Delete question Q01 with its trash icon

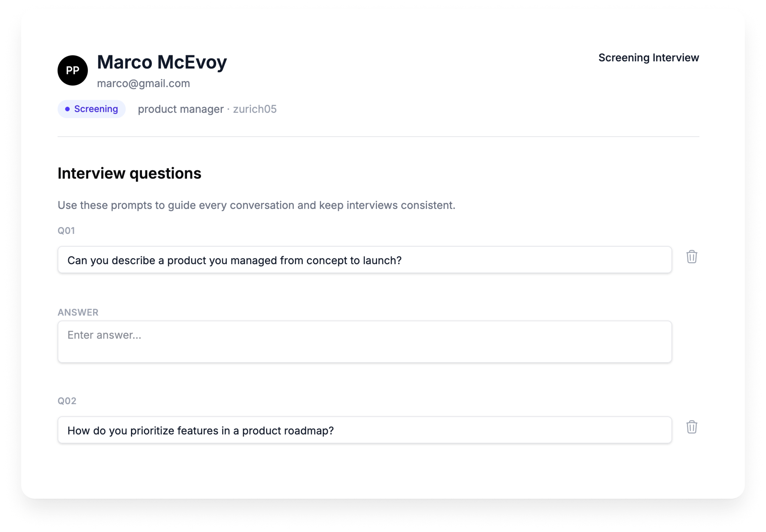(x=691, y=257)
